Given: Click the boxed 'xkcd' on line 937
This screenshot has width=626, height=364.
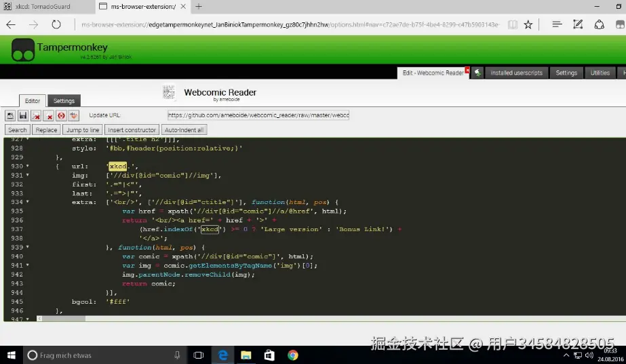Looking at the screenshot, I should click(x=210, y=230).
